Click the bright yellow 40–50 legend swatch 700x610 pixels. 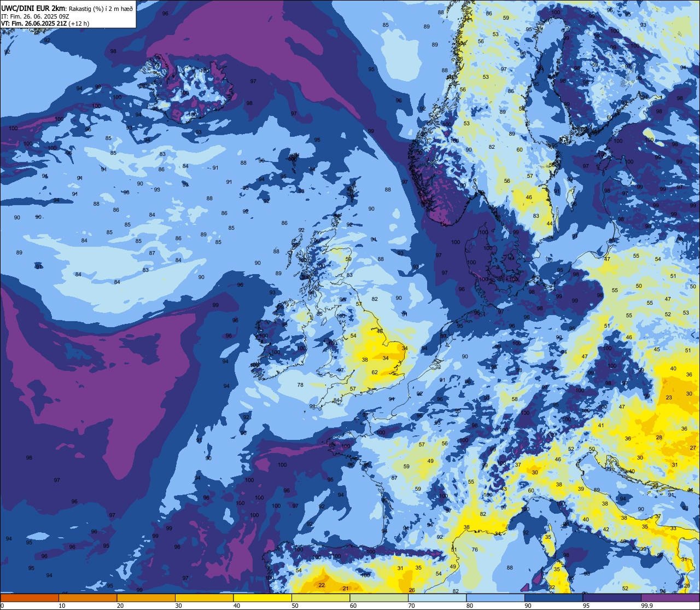(x=262, y=598)
